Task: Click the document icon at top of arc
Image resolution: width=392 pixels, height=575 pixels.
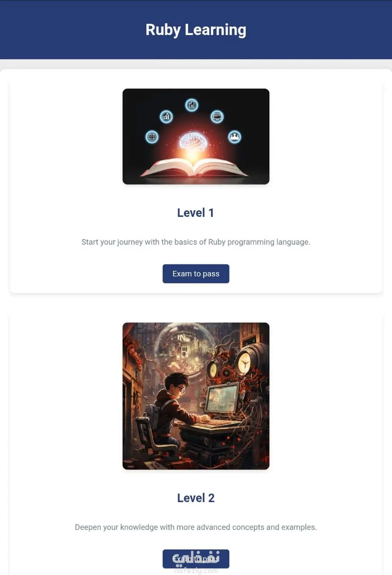Action: tap(192, 105)
